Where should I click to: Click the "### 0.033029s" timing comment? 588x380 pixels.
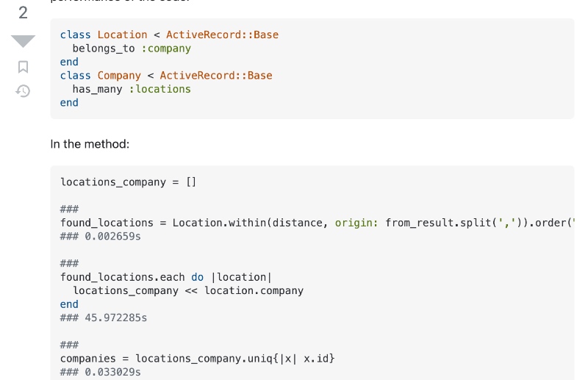pos(100,372)
